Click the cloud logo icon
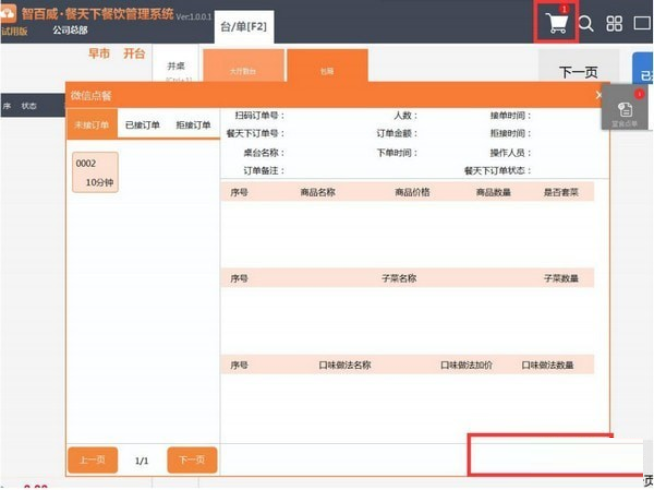The height and width of the screenshot is (492, 655). [8, 13]
